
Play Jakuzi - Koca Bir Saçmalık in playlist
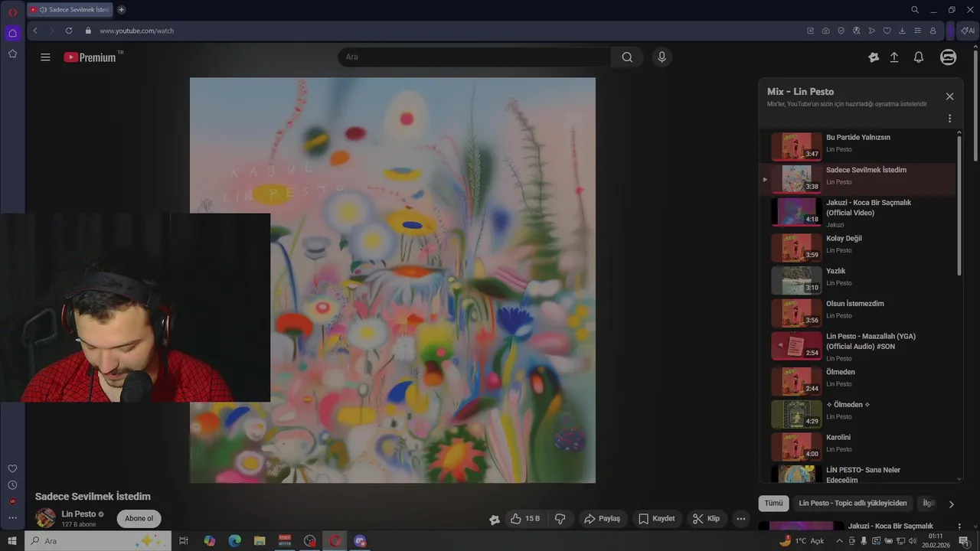(857, 212)
